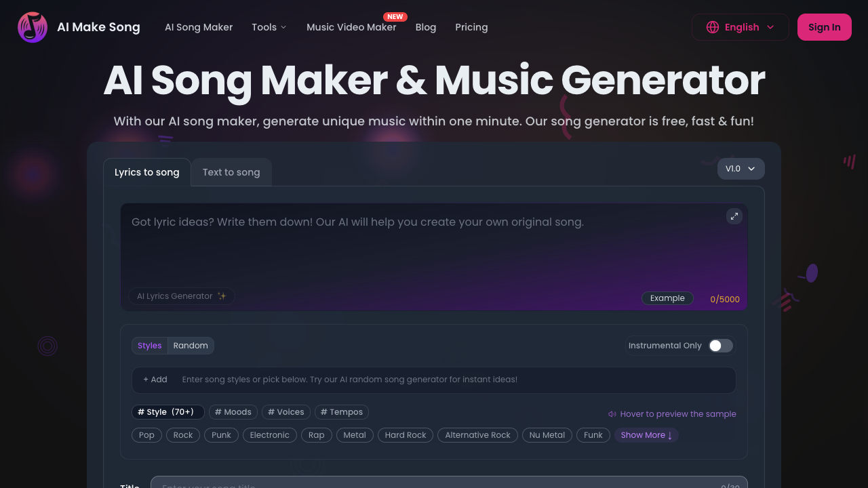The image size is (868, 488).
Task: Open the # Tempos tag category
Action: [x=341, y=412]
